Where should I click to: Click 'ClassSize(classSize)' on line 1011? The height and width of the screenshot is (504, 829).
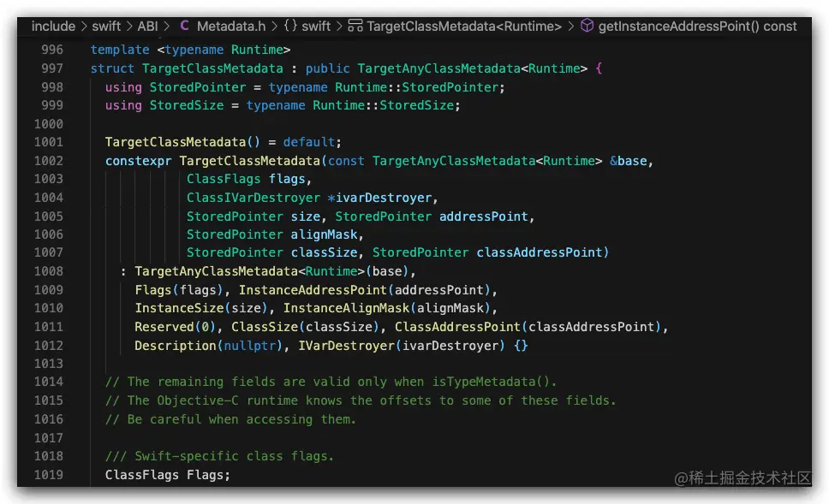click(305, 327)
